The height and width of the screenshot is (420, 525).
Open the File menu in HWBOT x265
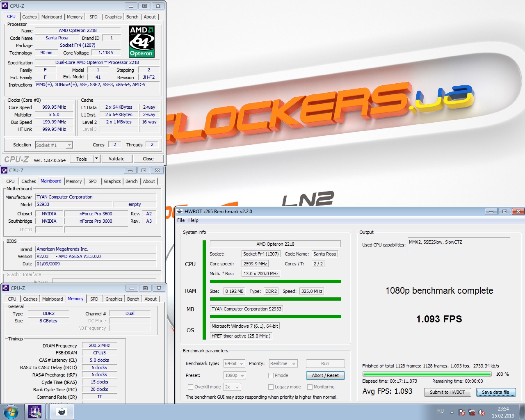tap(181, 220)
